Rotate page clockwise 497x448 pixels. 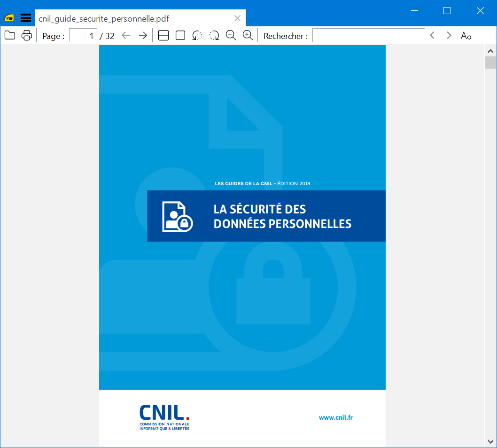coord(214,35)
